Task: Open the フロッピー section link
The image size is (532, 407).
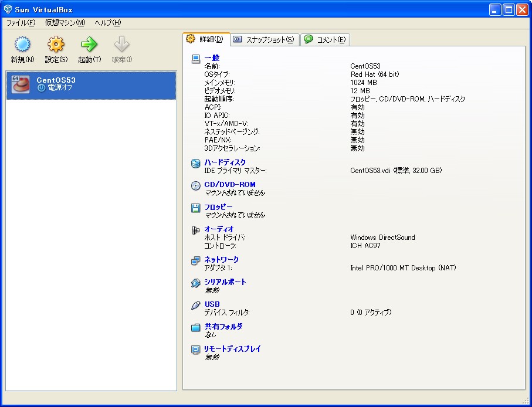Action: (x=219, y=207)
